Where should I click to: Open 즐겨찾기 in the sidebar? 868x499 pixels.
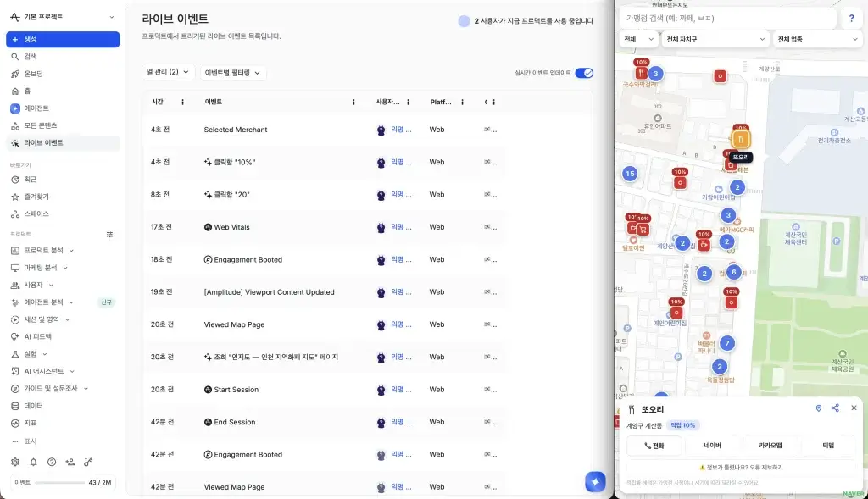click(63, 197)
